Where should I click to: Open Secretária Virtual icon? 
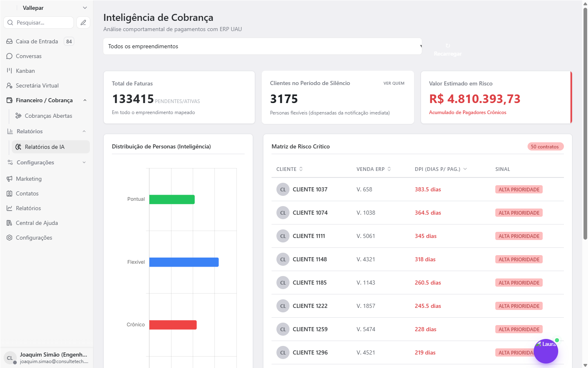coord(9,85)
